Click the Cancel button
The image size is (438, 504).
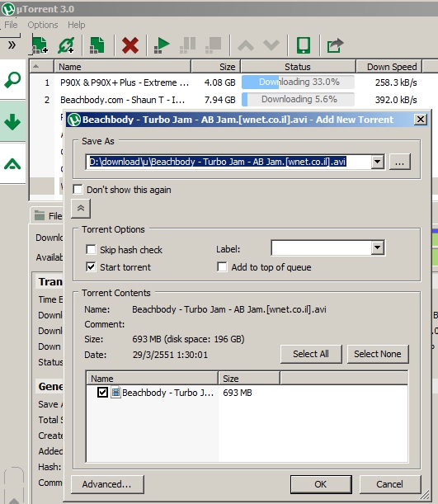pyautogui.click(x=389, y=484)
